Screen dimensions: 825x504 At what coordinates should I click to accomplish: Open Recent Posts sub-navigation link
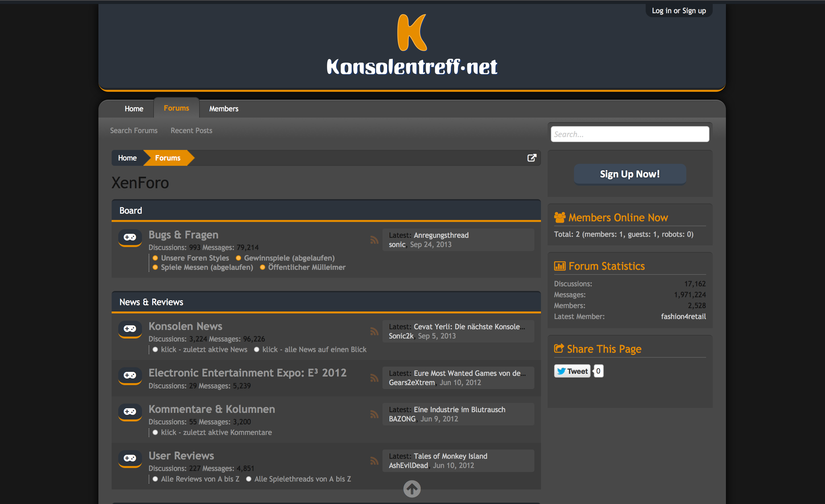point(192,130)
